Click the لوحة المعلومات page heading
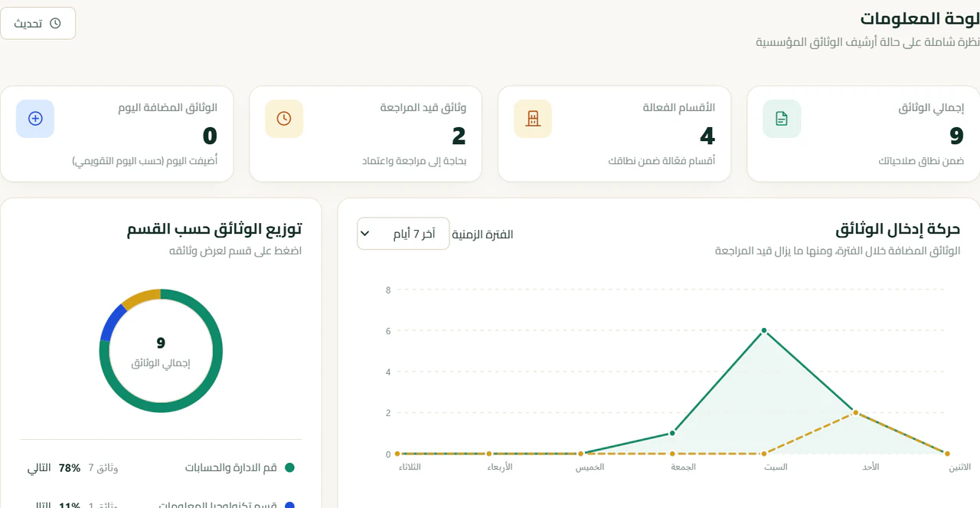 click(920, 18)
